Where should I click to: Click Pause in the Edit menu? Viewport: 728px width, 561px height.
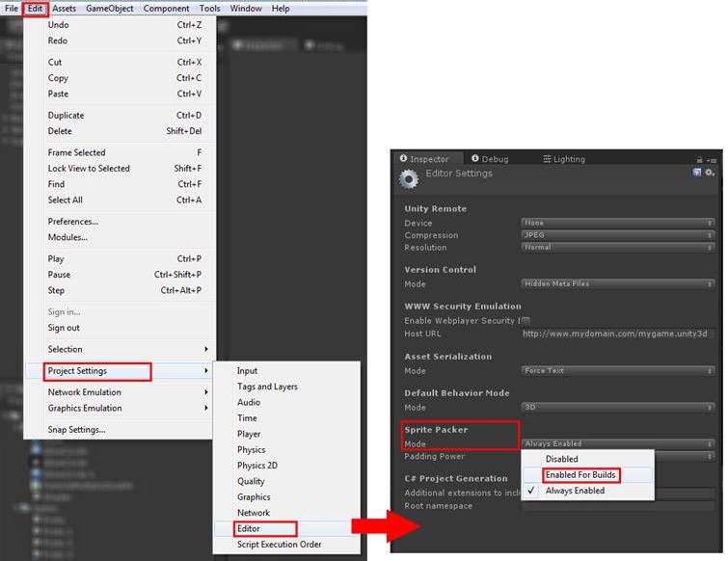121,275
